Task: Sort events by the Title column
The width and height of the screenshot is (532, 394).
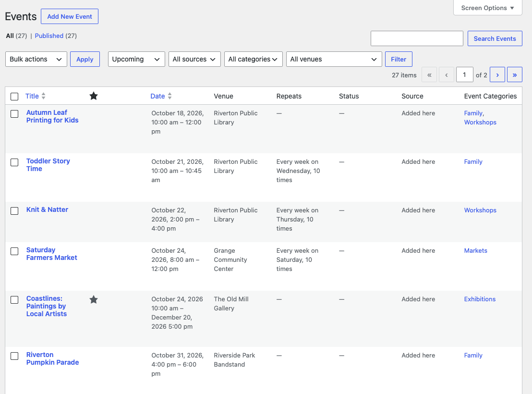Action: click(32, 96)
